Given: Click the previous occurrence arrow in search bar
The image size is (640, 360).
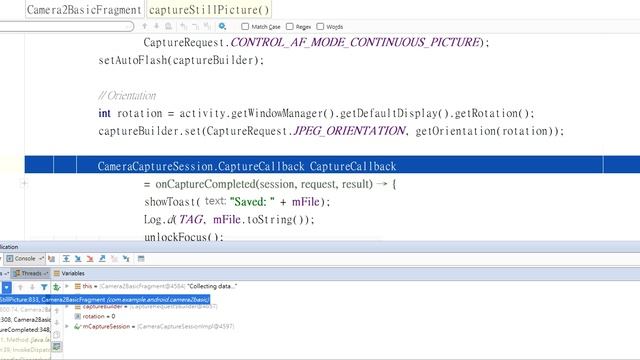Looking at the screenshot, I should tap(144, 26).
